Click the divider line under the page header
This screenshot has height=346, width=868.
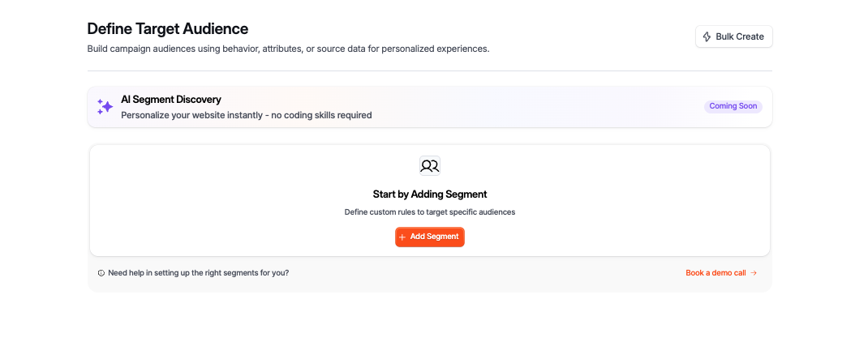pyautogui.click(x=430, y=70)
